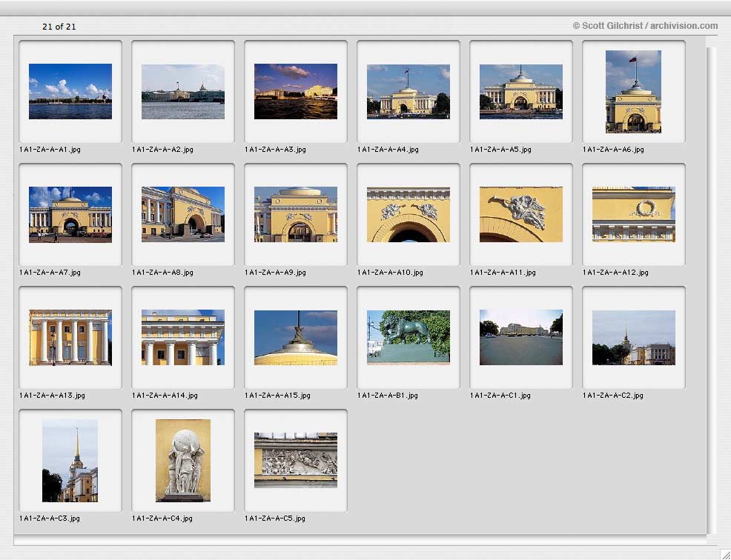Click filename label 1A1-ZA-A-B1.jpg

(388, 396)
